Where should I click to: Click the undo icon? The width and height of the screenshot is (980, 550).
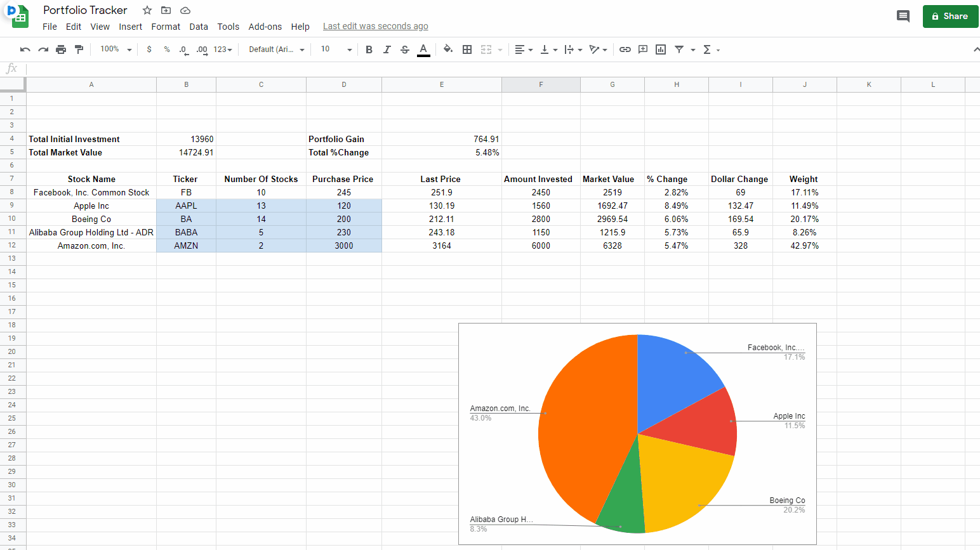pyautogui.click(x=25, y=49)
